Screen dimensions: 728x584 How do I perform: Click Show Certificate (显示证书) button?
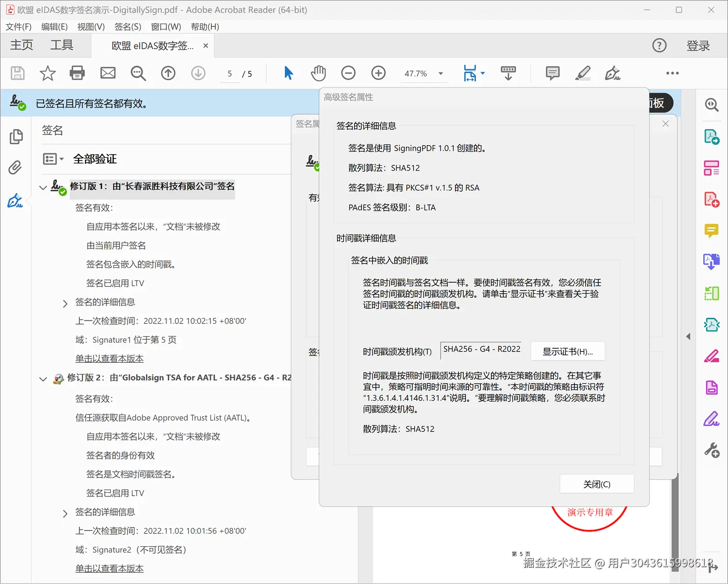click(568, 351)
